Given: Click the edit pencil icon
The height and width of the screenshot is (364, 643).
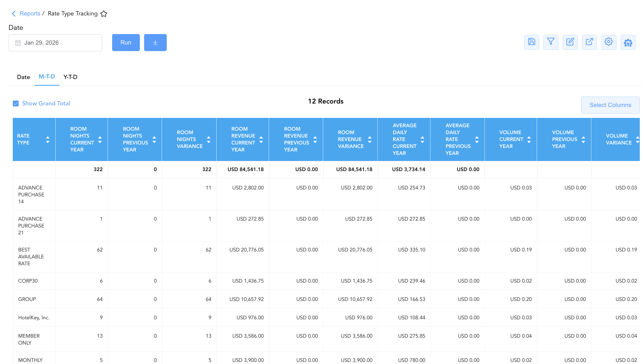Looking at the screenshot, I should pyautogui.click(x=570, y=42).
